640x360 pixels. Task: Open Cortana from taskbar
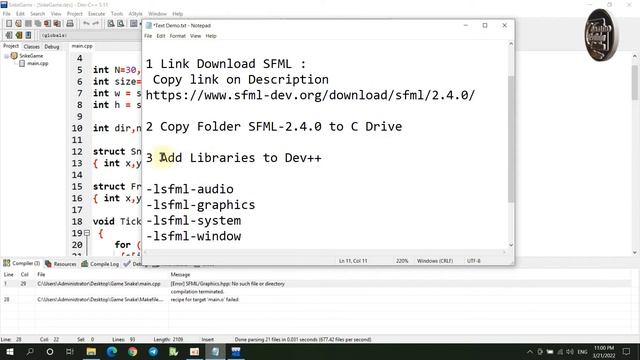pyautogui.click(x=50, y=351)
